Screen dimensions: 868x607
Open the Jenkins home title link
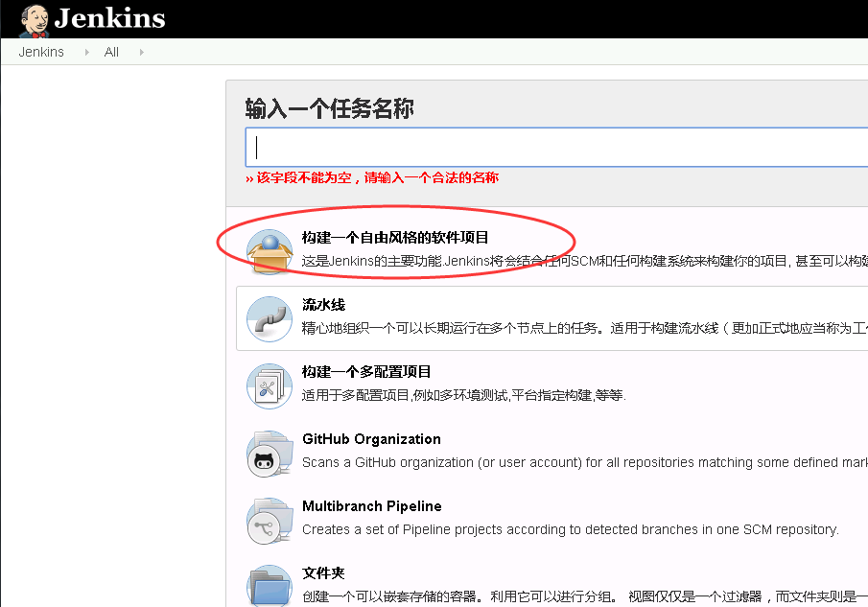[x=109, y=17]
